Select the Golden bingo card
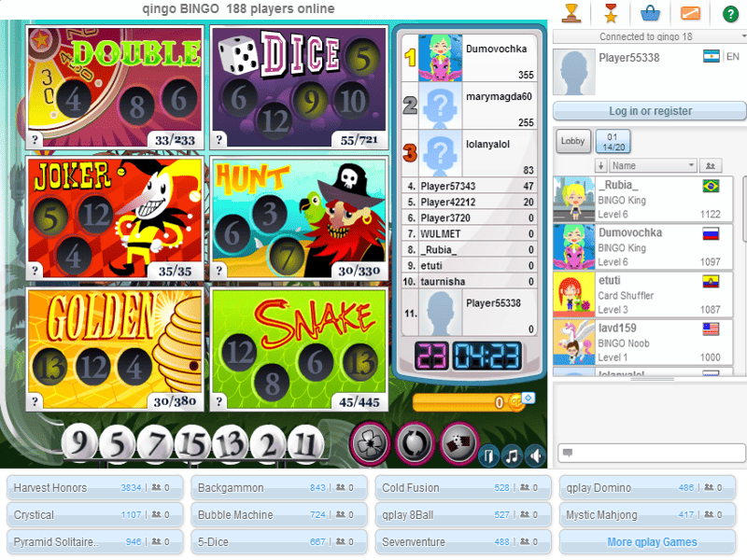The height and width of the screenshot is (560, 747). click(x=115, y=349)
